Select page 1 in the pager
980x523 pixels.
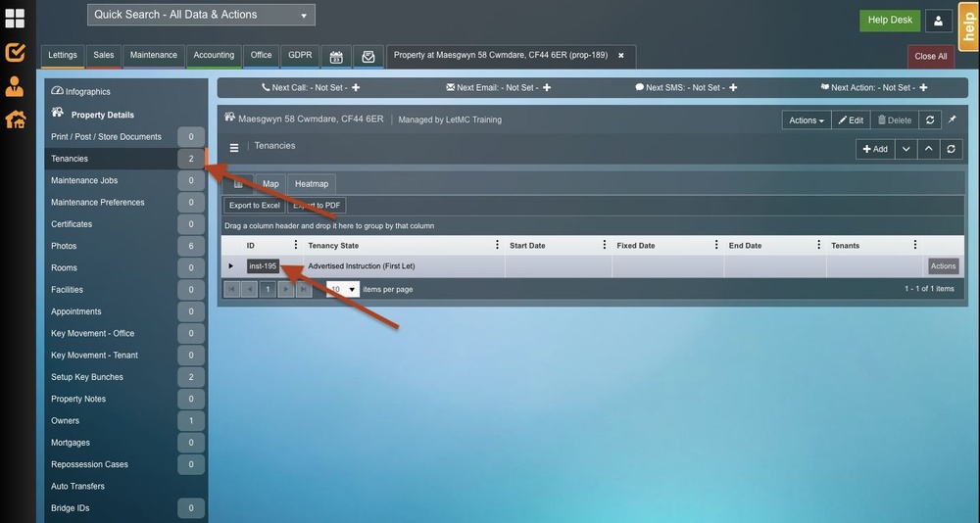pyautogui.click(x=268, y=289)
